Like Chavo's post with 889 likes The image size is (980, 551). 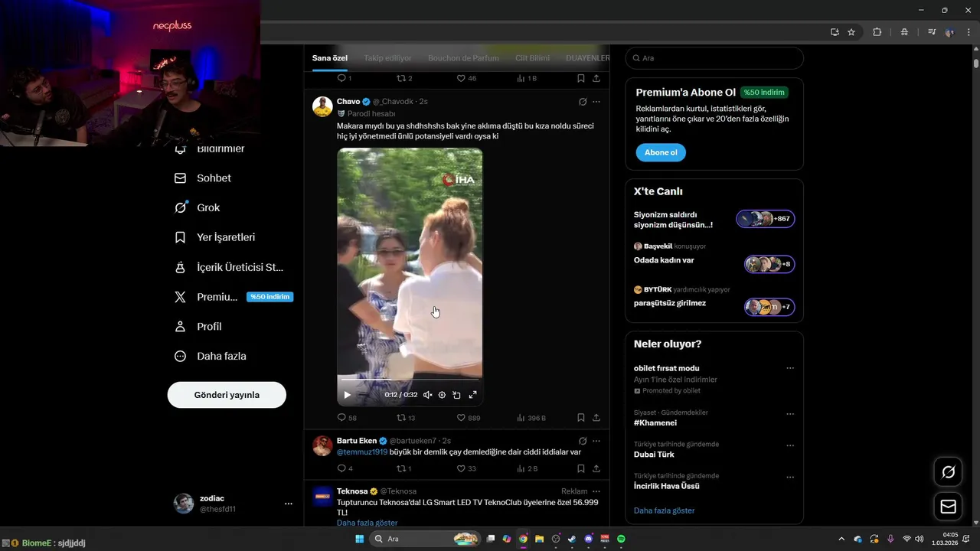tap(468, 418)
